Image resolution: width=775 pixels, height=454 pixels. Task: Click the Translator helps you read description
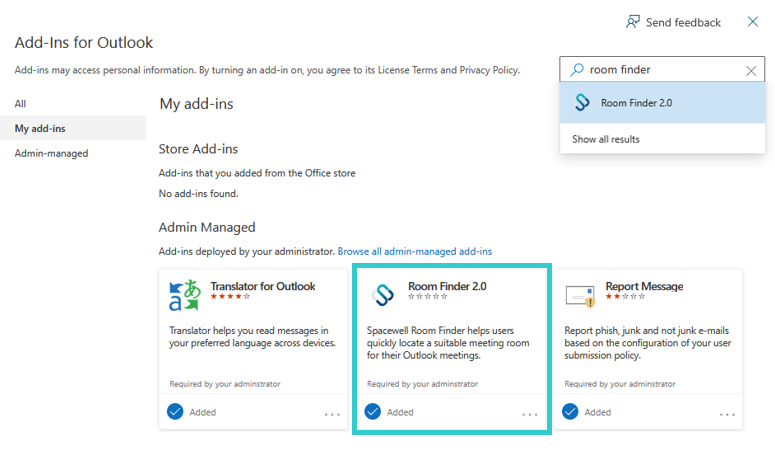[252, 337]
